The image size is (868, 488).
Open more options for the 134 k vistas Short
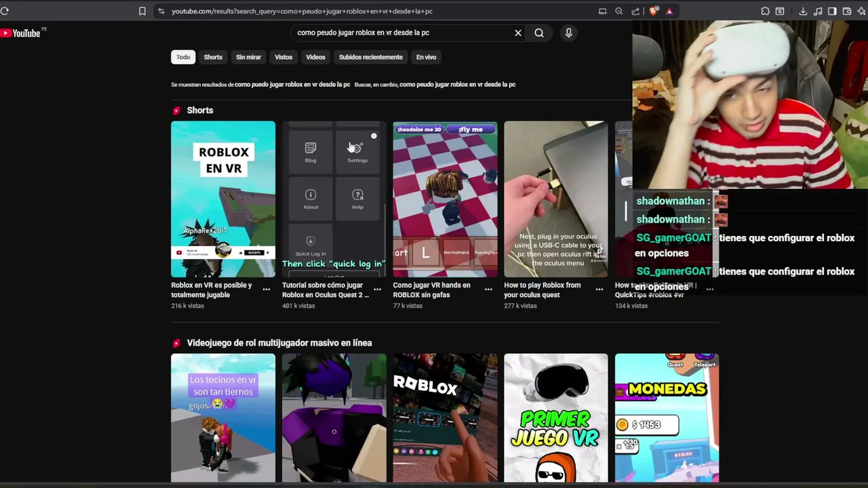coord(710,289)
